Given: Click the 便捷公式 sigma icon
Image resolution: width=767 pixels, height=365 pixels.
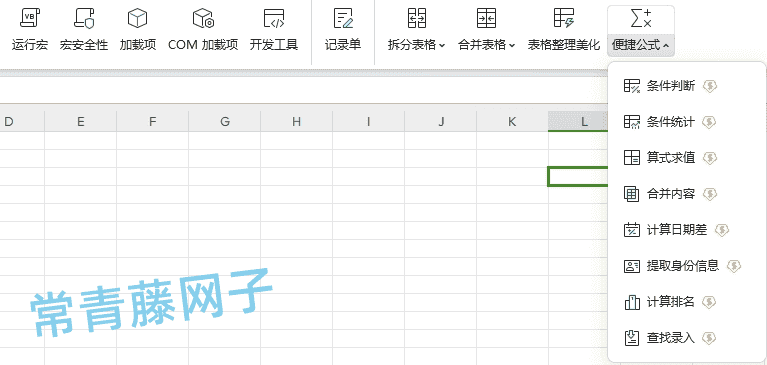Looking at the screenshot, I should coord(641,18).
